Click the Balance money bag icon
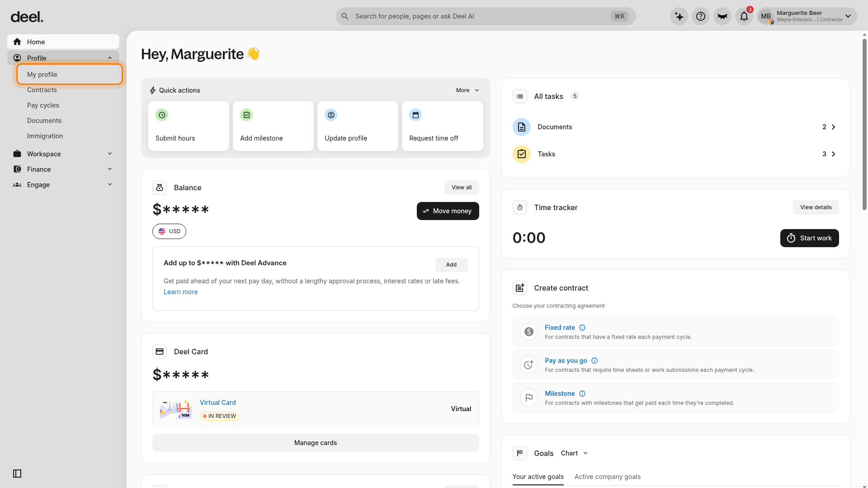 tap(160, 188)
